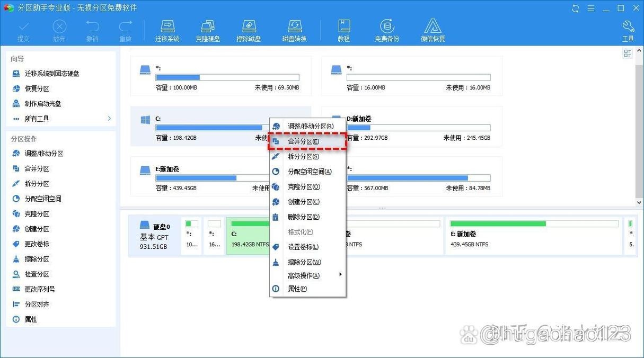Open the 克隆硬盘 clone disk tool
The width and height of the screenshot is (644, 358).
(x=207, y=29)
